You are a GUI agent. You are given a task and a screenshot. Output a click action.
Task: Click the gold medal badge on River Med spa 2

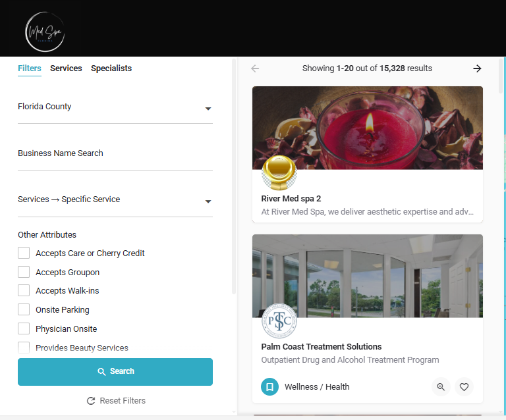(279, 172)
